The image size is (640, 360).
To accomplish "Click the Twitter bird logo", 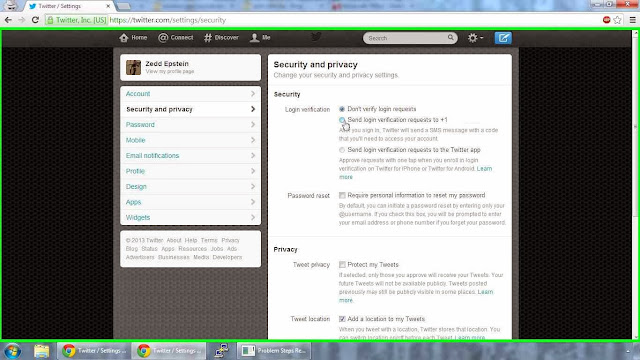I will coord(316,37).
